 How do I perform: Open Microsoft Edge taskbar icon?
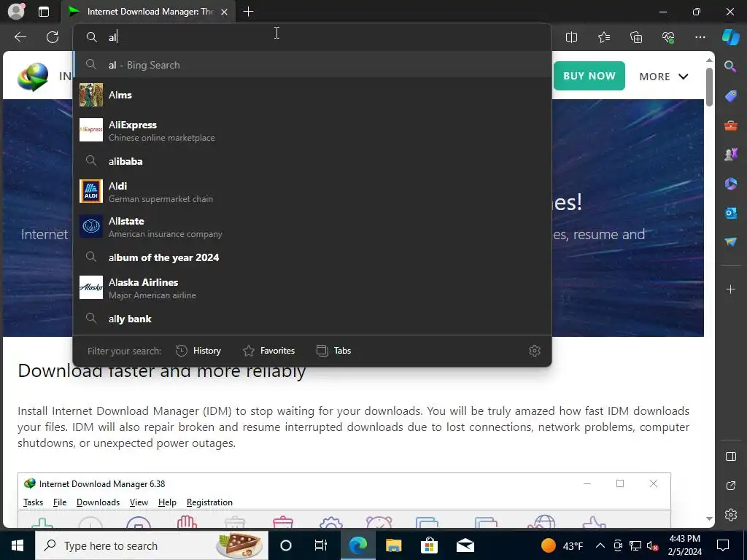pyautogui.click(x=357, y=545)
